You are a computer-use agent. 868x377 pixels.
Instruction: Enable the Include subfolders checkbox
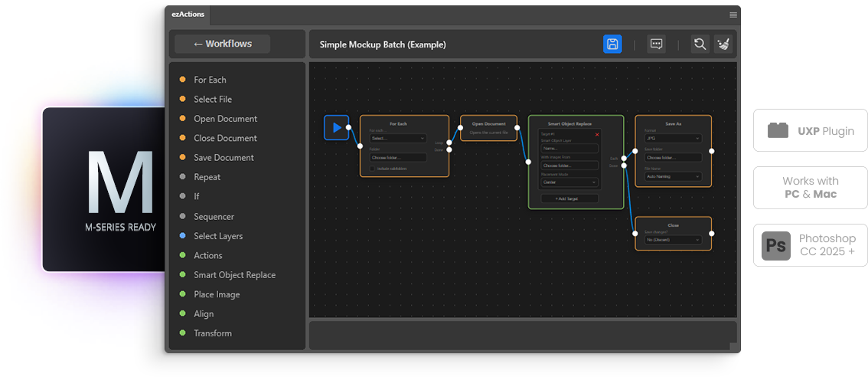(373, 169)
